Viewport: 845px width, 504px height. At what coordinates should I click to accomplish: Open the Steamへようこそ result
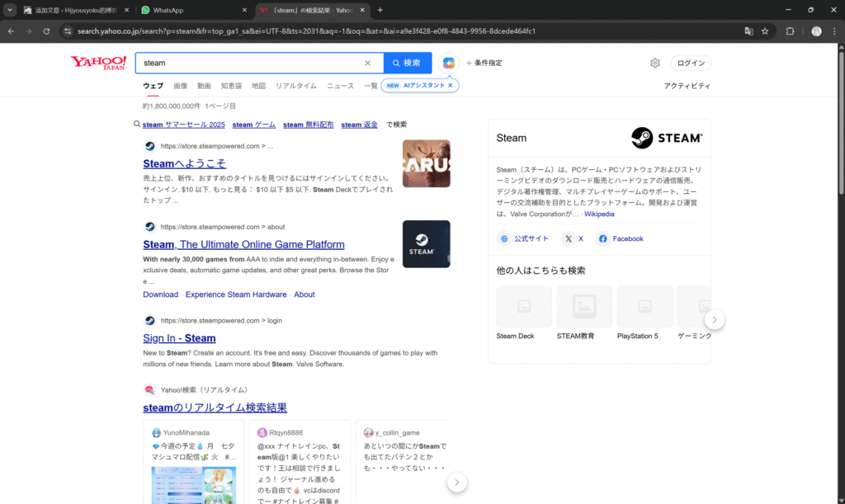pyautogui.click(x=184, y=163)
